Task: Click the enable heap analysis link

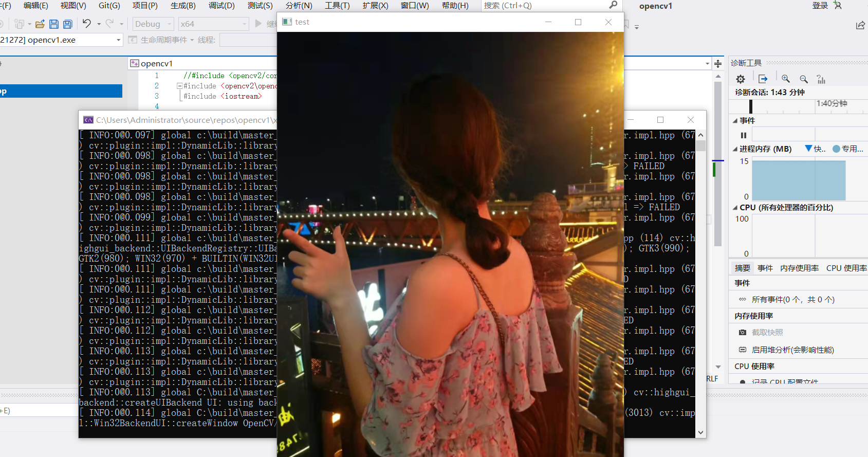Action: click(x=792, y=350)
